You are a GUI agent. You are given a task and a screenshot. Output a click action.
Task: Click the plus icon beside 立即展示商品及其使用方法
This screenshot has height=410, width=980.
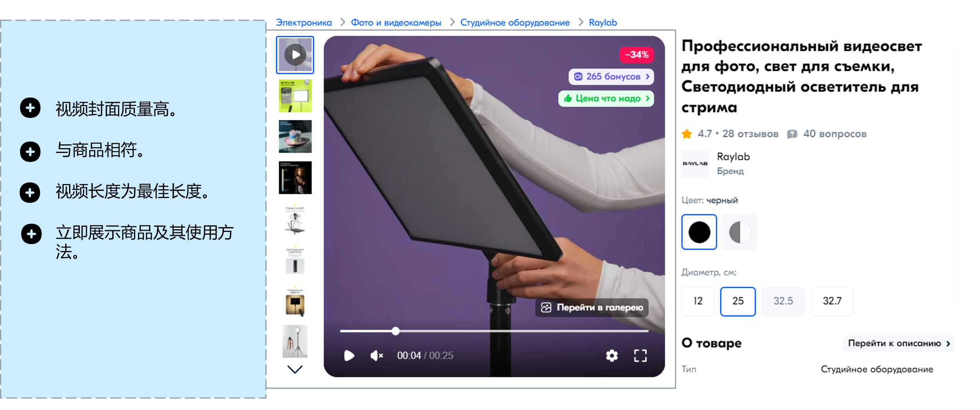pos(31,234)
